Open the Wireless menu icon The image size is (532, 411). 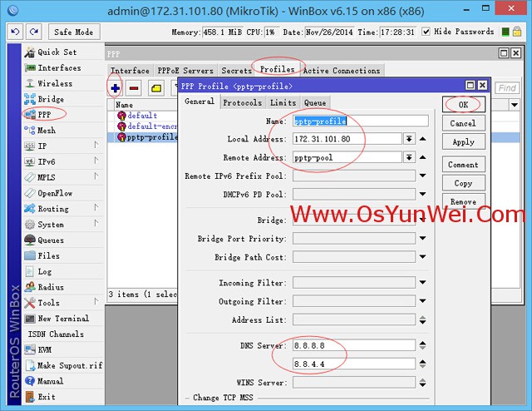point(30,83)
